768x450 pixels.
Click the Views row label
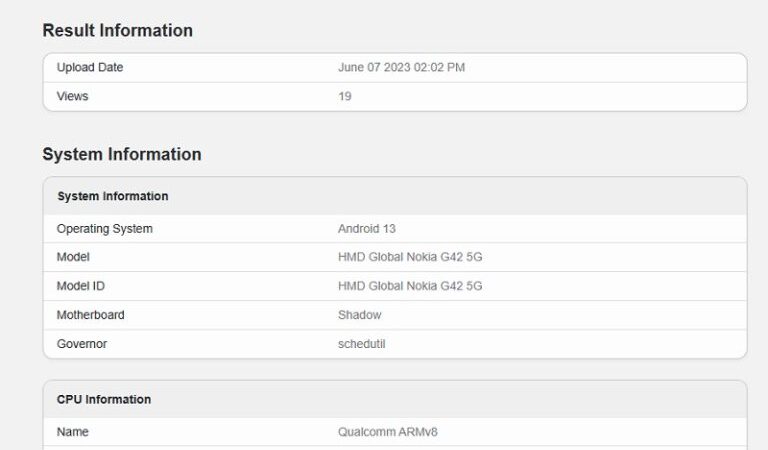click(x=72, y=97)
